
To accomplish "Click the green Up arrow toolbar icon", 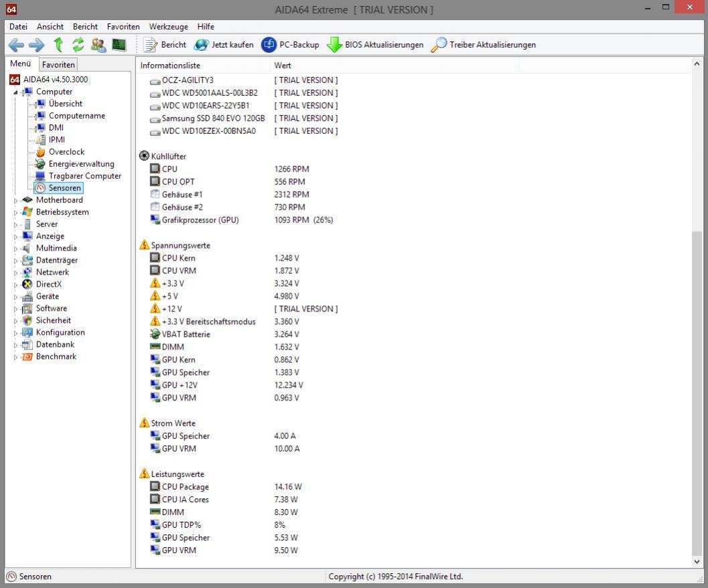I will click(x=58, y=45).
